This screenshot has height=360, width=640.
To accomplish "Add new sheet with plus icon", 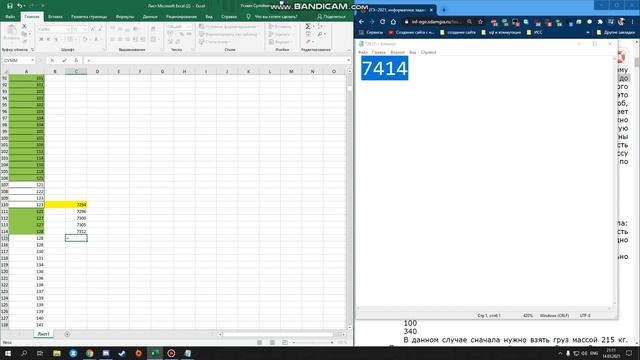I will click(x=67, y=334).
